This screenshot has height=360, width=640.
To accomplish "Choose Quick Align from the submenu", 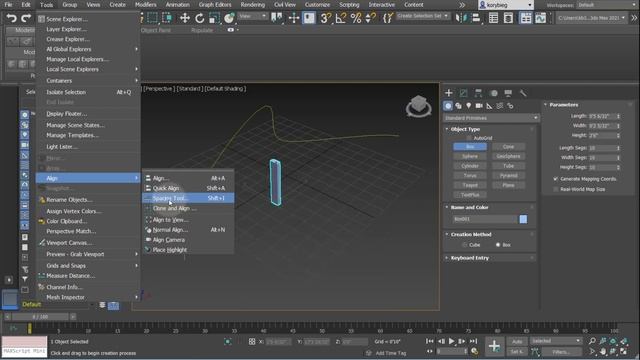I will pyautogui.click(x=188, y=188).
